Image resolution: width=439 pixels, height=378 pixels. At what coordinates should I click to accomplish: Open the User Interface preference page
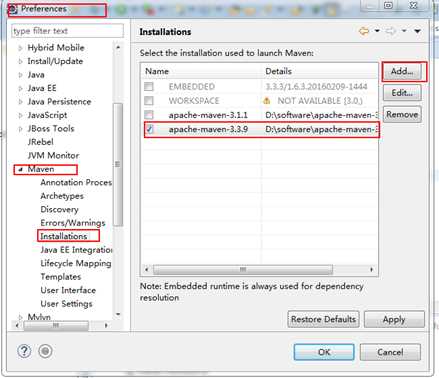coord(68,290)
